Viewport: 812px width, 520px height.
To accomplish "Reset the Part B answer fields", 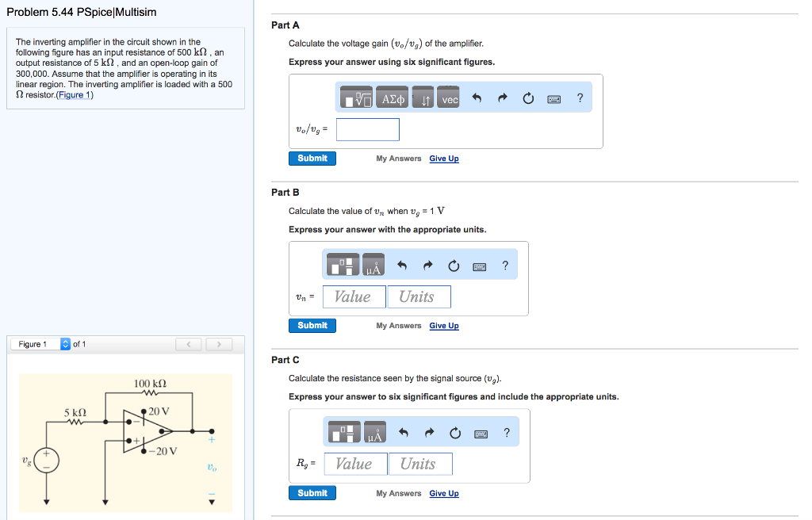I will [454, 266].
